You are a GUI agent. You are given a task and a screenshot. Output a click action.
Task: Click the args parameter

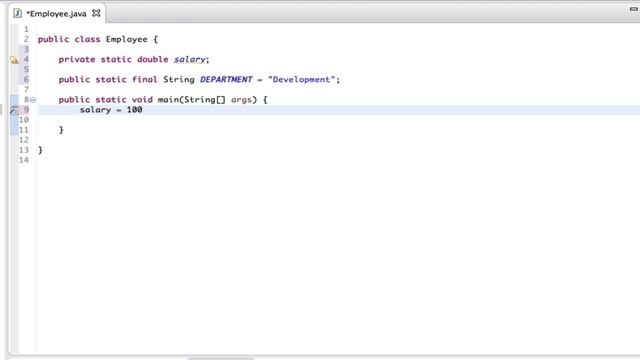(x=241, y=100)
